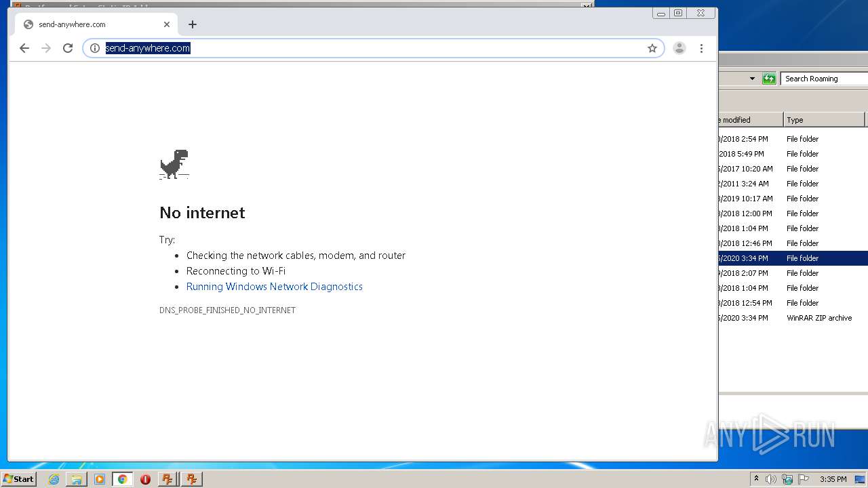This screenshot has width=868, height=488.
Task: Select the folder row modified 12:46 PM
Action: pyautogui.click(x=793, y=243)
